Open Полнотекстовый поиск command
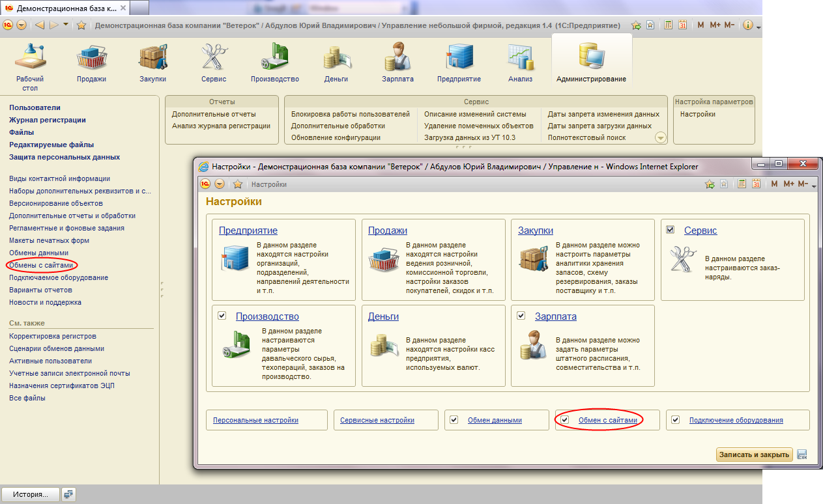Image resolution: width=823 pixels, height=504 pixels. (586, 137)
